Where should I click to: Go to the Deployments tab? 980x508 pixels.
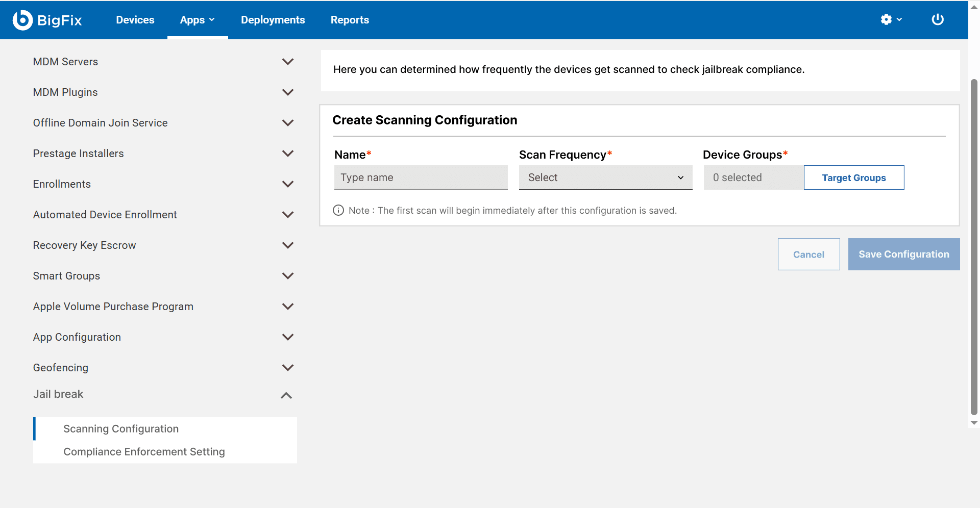pyautogui.click(x=273, y=20)
